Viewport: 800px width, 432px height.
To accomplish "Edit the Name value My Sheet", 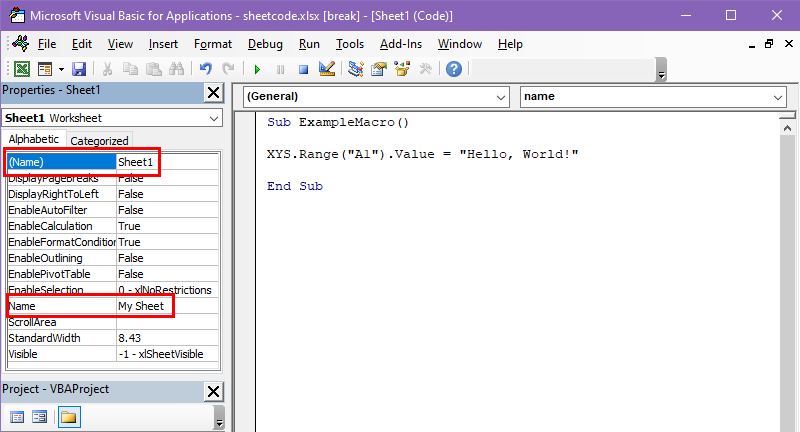I will (x=167, y=306).
